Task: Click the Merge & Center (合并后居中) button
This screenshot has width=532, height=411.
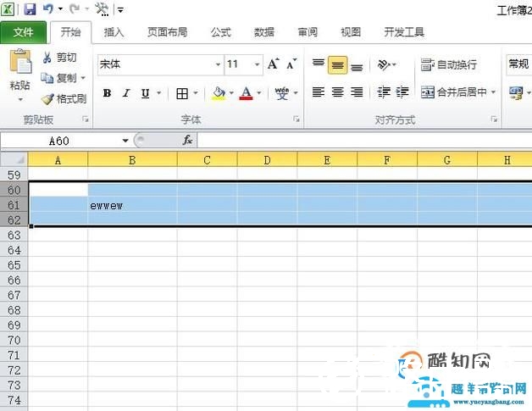Action: 453,92
